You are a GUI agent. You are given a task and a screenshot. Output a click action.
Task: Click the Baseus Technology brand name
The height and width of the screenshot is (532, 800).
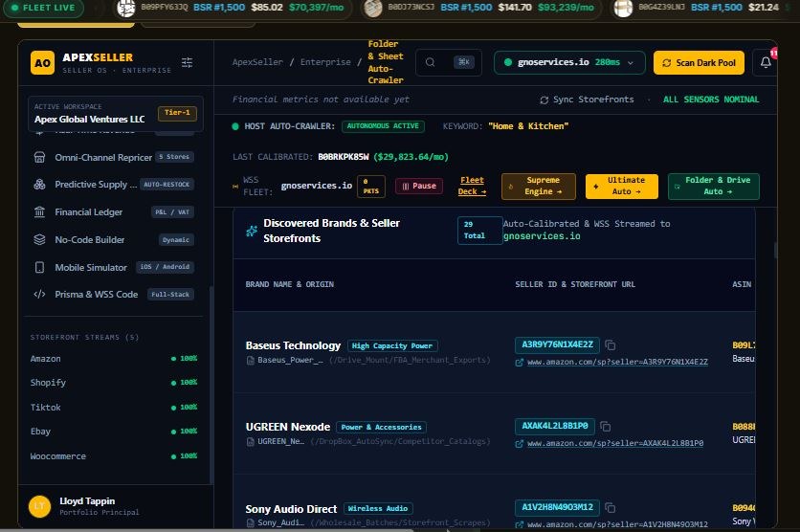coord(293,345)
